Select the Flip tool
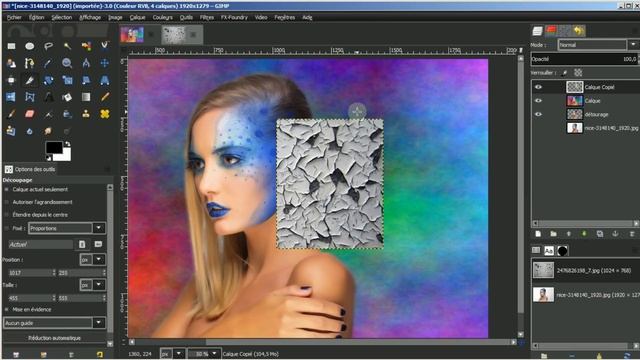This screenshot has width=640, height=360. 11,97
